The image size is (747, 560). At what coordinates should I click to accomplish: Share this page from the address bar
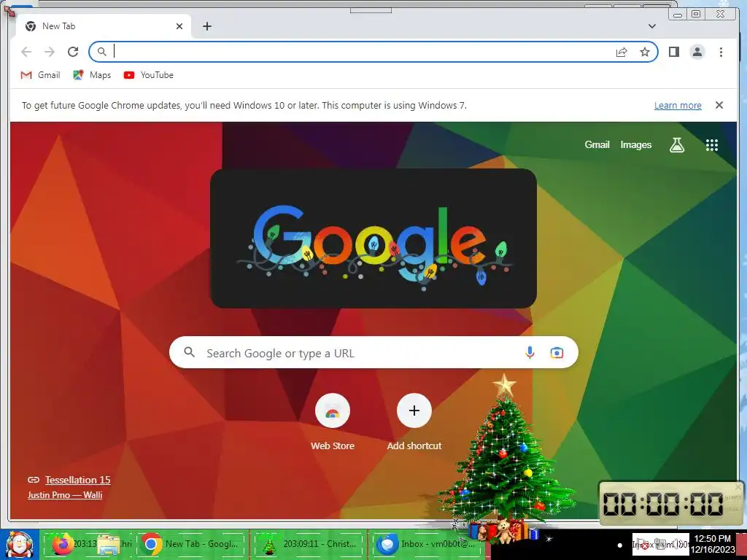pyautogui.click(x=622, y=52)
